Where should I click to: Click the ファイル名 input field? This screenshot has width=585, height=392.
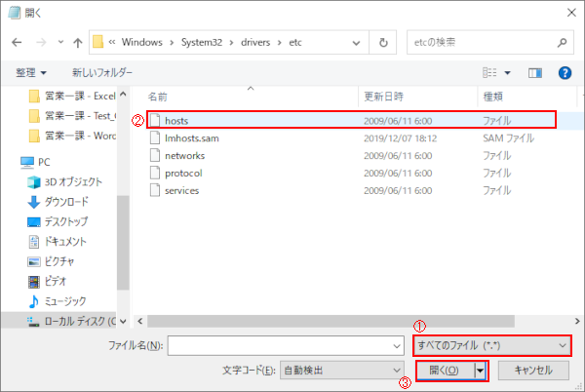286,346
